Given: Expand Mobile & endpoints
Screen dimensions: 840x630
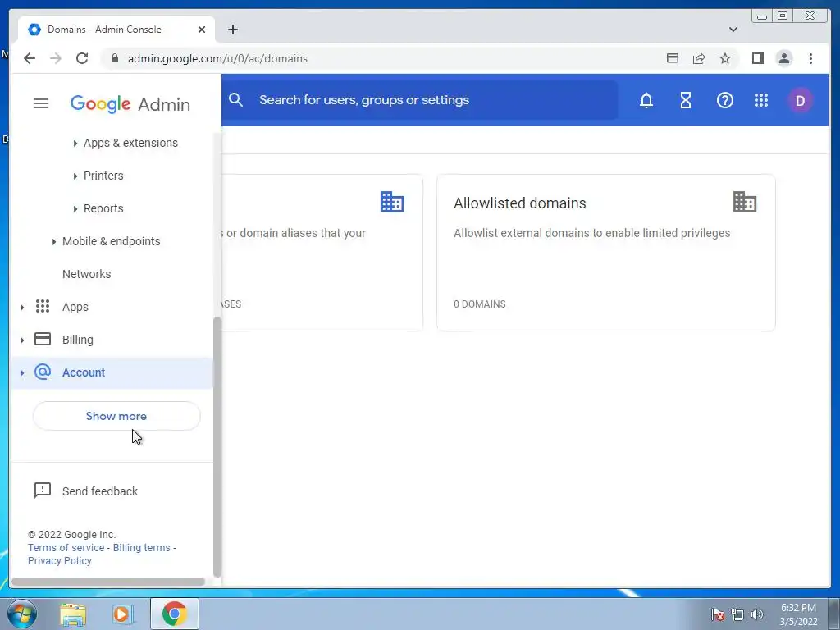Looking at the screenshot, I should (53, 242).
